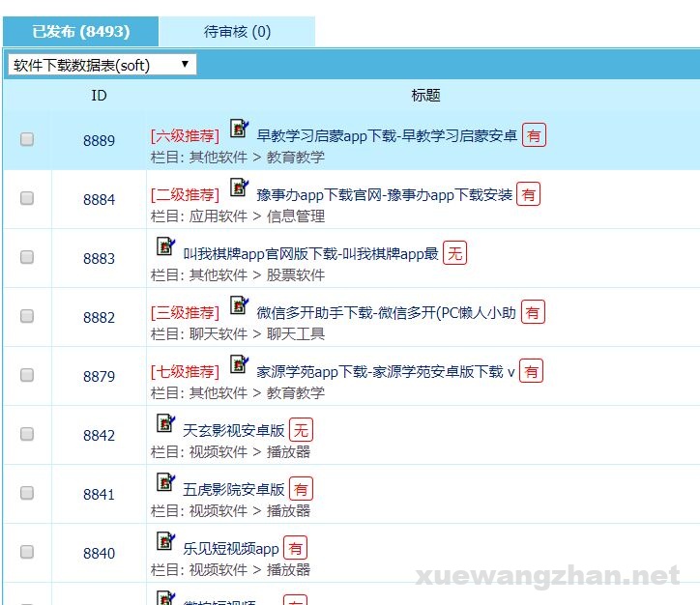
Task: Check the checkbox for ID 8883
Action: 27,257
